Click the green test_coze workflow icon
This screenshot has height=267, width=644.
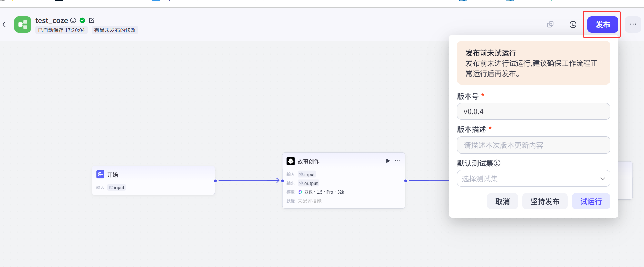(23, 24)
